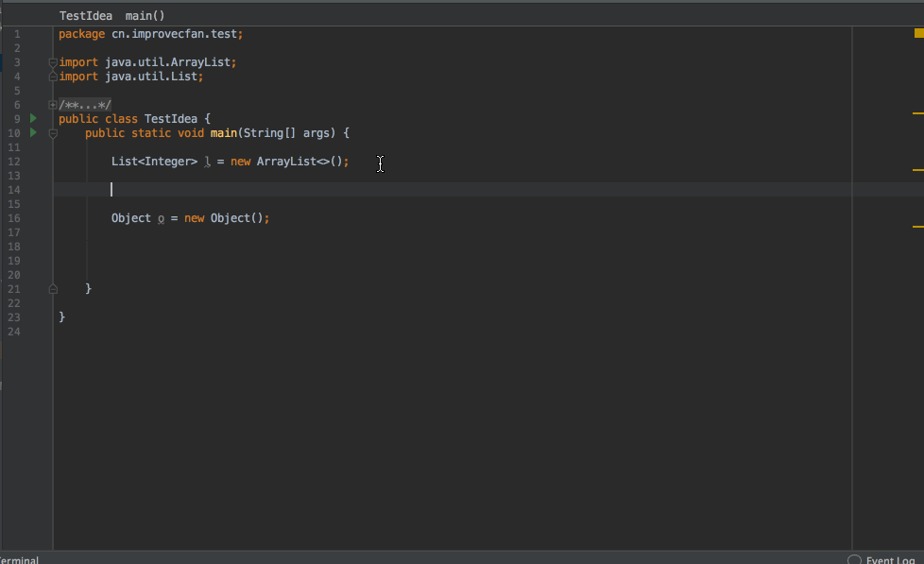
Task: Collapse the main method fold marker on line 10
Action: click(53, 133)
